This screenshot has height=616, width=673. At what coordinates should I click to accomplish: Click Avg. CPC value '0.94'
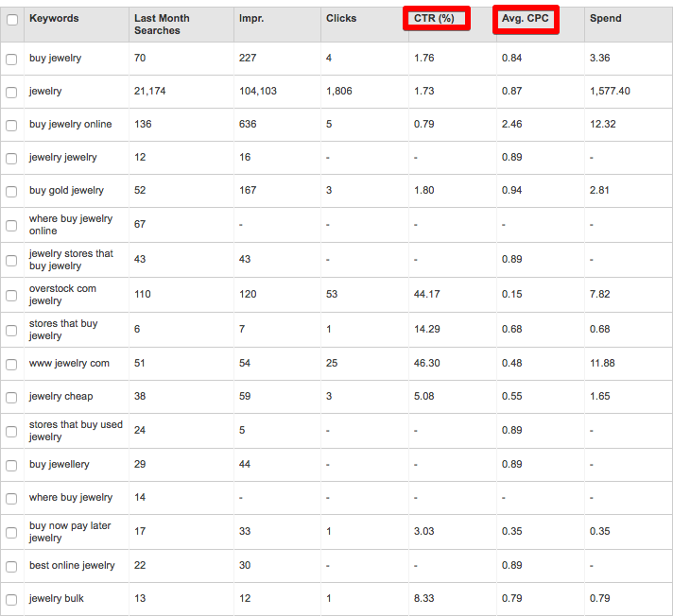coord(512,191)
